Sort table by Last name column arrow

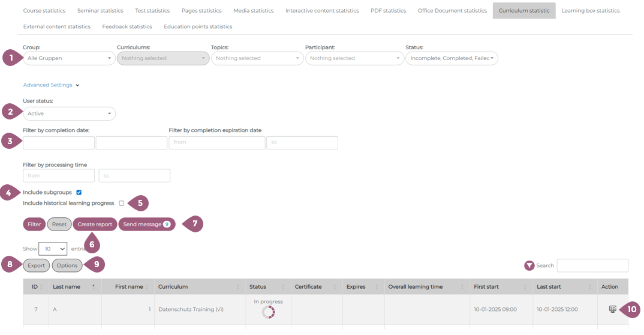(93, 287)
